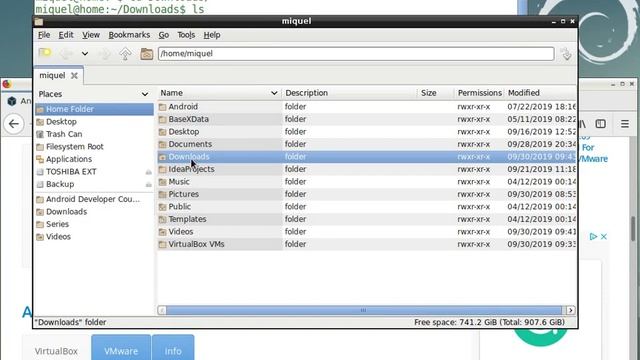Open the Tools menu
This screenshot has width=640, height=360.
pos(186,35)
